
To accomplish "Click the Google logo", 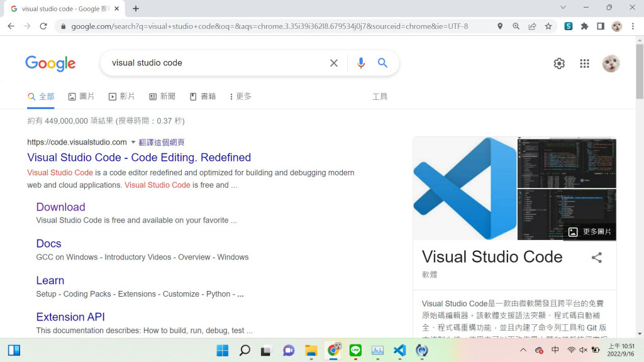I will [50, 63].
